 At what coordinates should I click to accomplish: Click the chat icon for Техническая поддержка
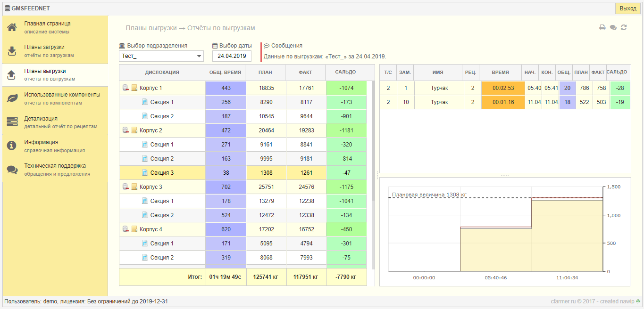pos(12,170)
